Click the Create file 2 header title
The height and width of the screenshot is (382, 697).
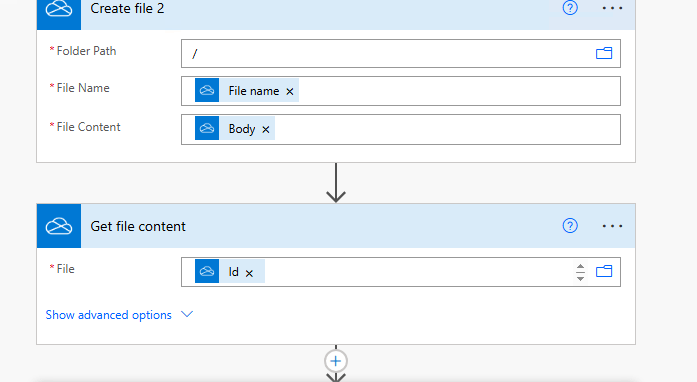pyautogui.click(x=127, y=8)
